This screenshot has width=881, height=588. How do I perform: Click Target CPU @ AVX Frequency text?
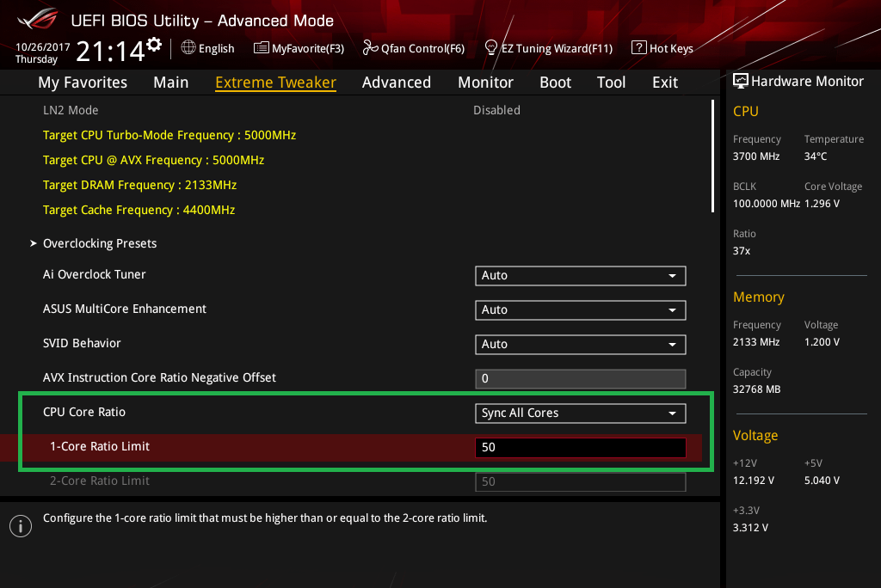[153, 160]
